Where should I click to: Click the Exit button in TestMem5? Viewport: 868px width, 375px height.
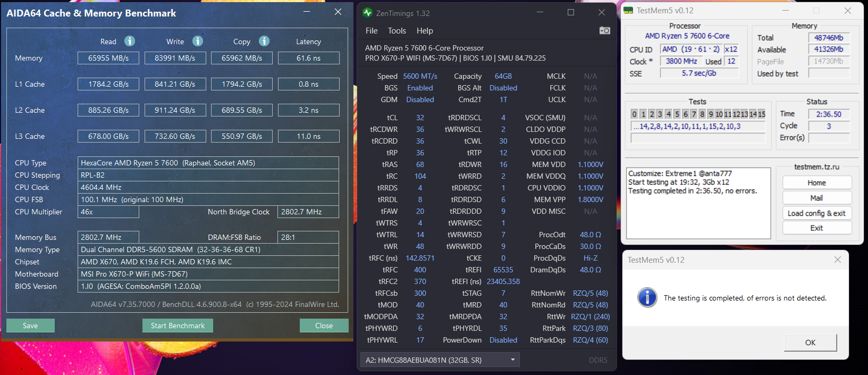point(817,228)
